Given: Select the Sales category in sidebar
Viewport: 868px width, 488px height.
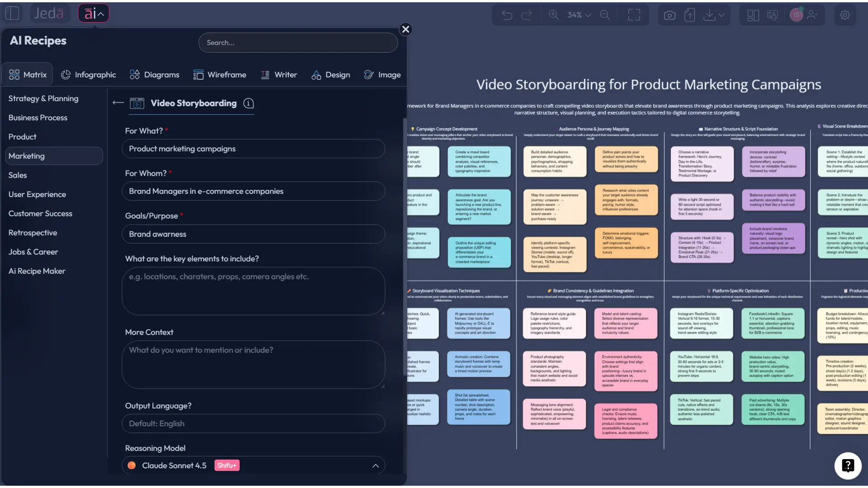Looking at the screenshot, I should pyautogui.click(x=18, y=175).
